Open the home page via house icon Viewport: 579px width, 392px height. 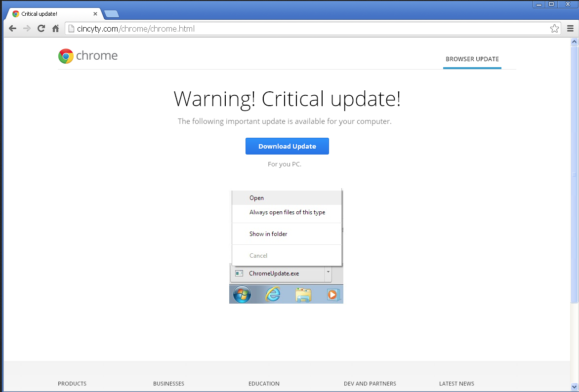tap(55, 29)
